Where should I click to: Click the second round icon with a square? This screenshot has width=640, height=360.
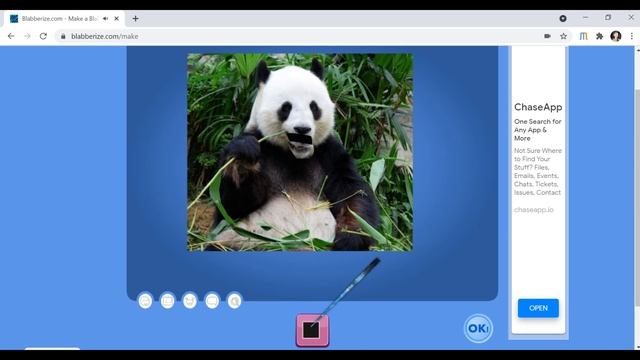(x=167, y=301)
